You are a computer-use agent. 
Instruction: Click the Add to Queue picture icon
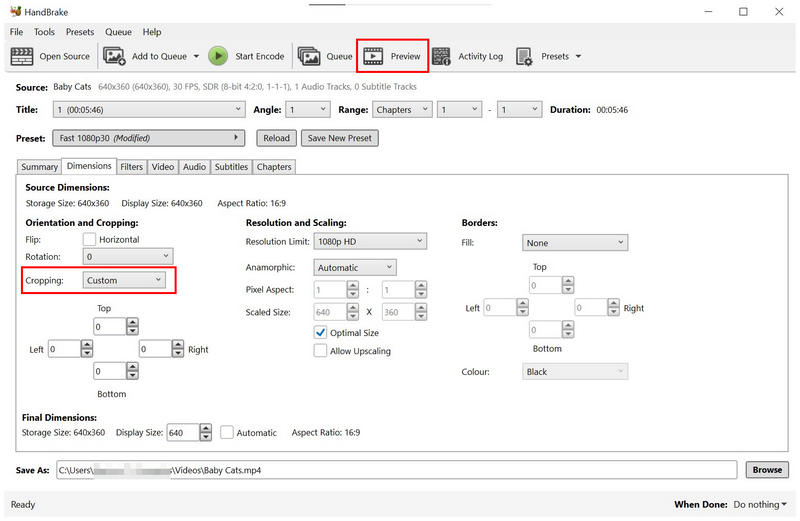pyautogui.click(x=114, y=56)
